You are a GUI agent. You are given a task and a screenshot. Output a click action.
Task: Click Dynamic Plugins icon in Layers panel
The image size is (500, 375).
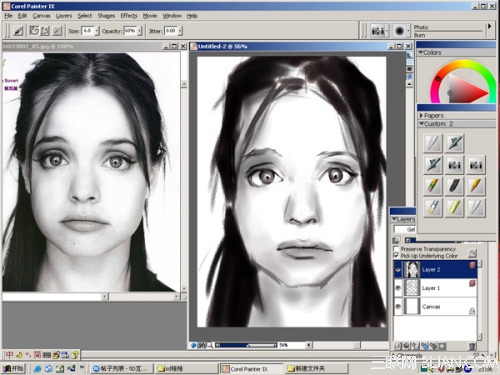coord(406,346)
